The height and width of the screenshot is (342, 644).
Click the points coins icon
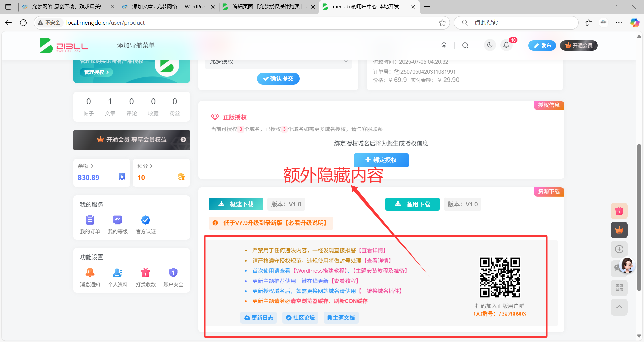coord(181,177)
